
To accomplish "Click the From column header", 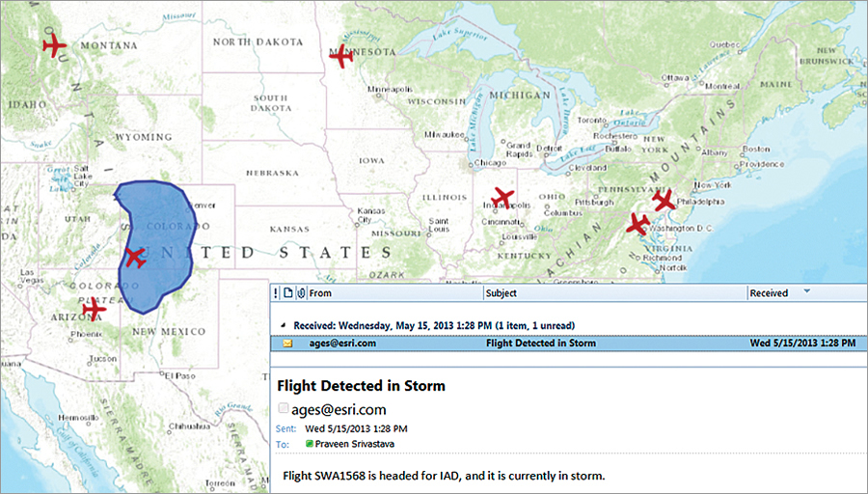I will [321, 293].
